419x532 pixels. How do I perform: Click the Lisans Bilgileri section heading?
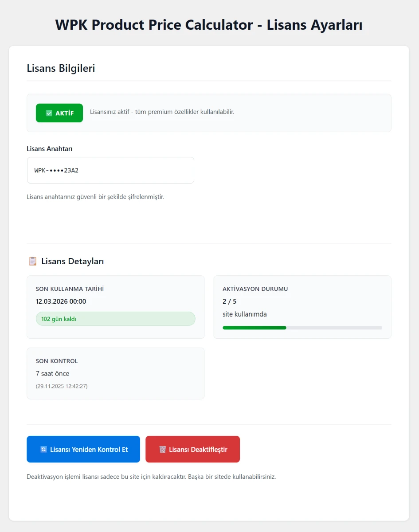(x=61, y=68)
